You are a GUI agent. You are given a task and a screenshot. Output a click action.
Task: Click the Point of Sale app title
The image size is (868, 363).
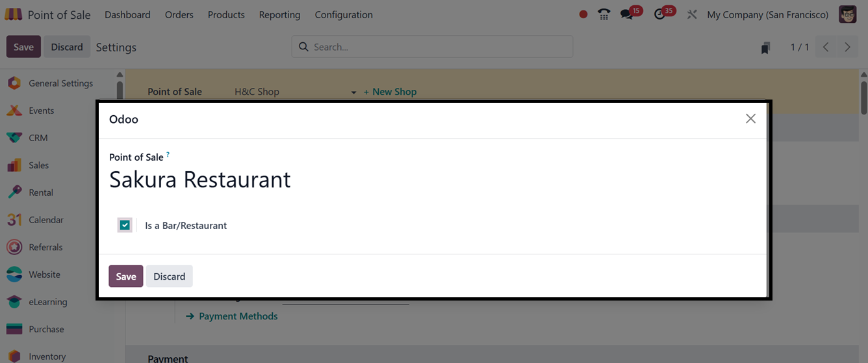59,14
